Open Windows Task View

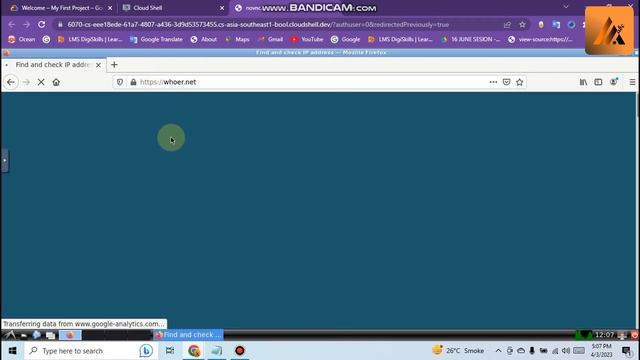(170, 351)
